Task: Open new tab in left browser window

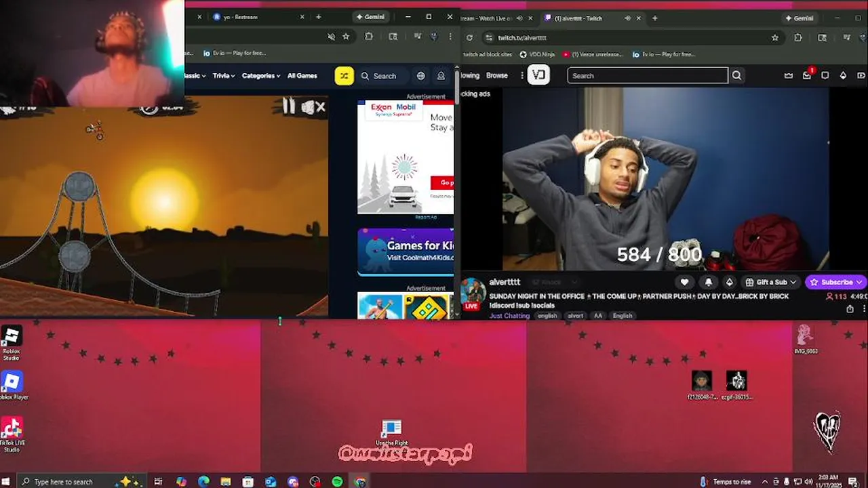Action: (319, 17)
